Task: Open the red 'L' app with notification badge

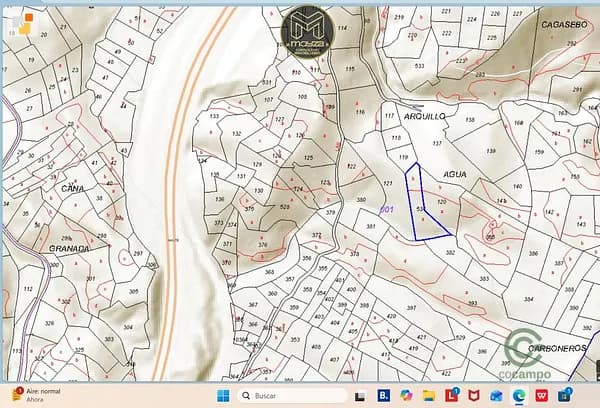Action: click(451, 395)
